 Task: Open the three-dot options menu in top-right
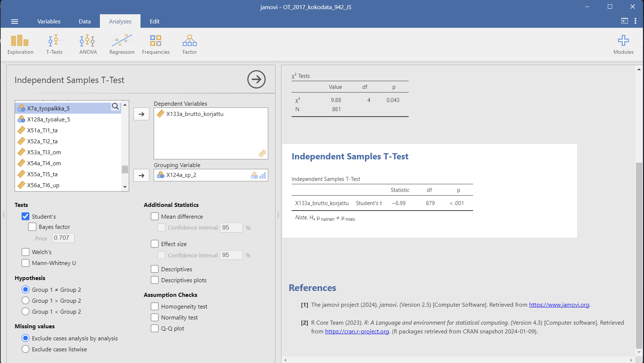pos(635,21)
